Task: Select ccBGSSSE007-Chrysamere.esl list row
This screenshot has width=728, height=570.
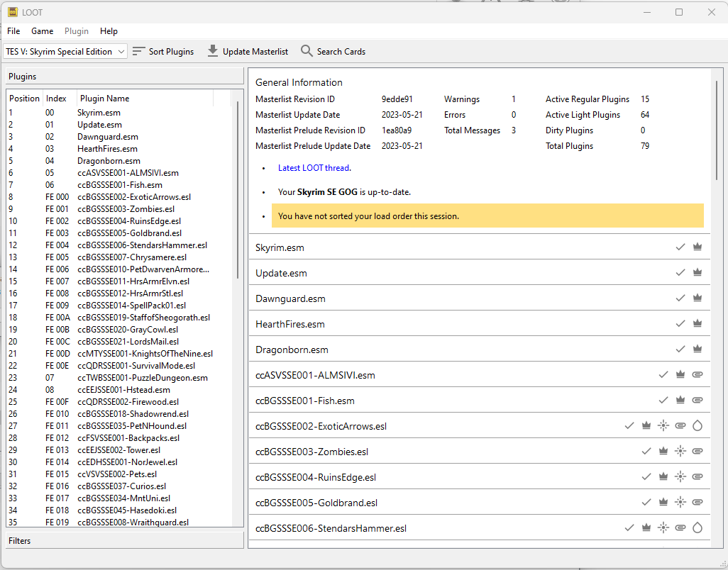Action: tap(119, 257)
